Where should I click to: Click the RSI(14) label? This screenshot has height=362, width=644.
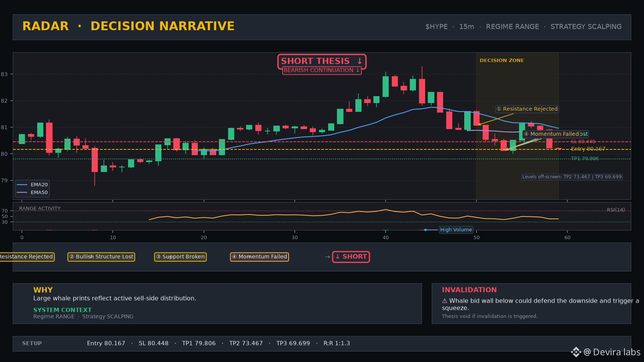(616, 210)
